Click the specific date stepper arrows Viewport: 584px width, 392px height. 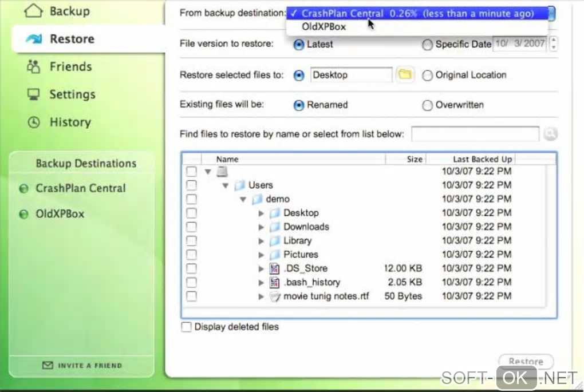554,43
